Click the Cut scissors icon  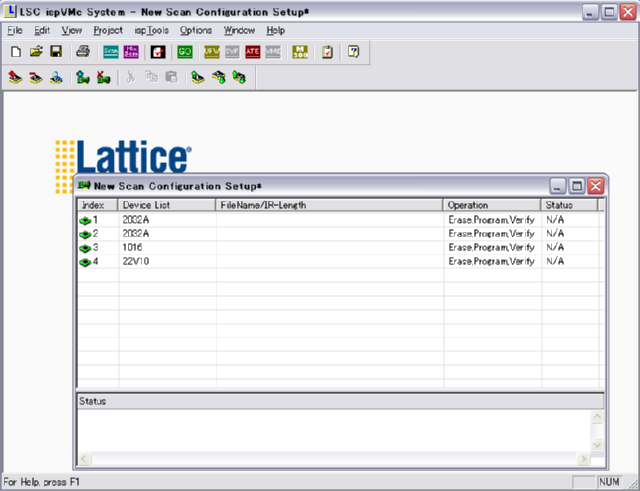pos(131,77)
